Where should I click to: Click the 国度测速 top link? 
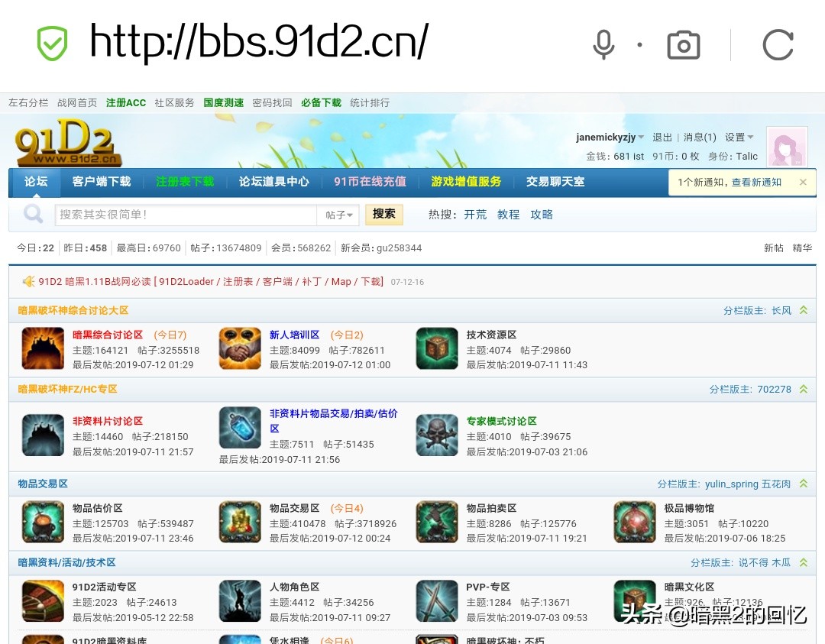tap(224, 102)
